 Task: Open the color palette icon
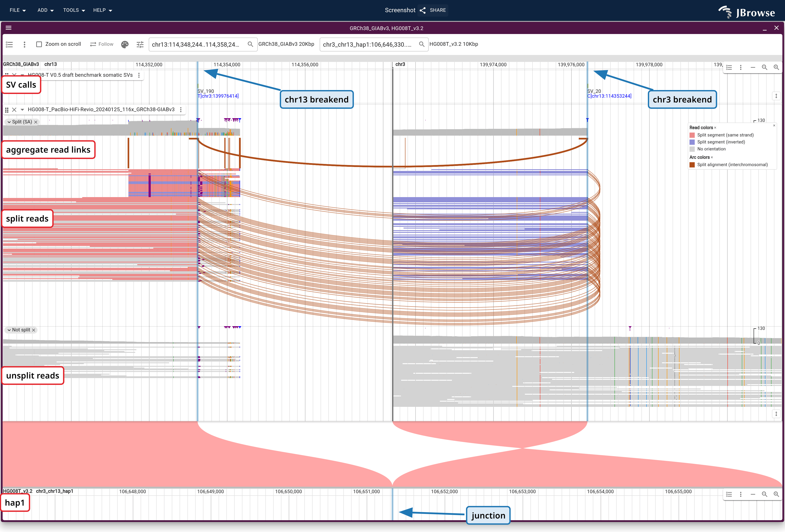coord(125,44)
